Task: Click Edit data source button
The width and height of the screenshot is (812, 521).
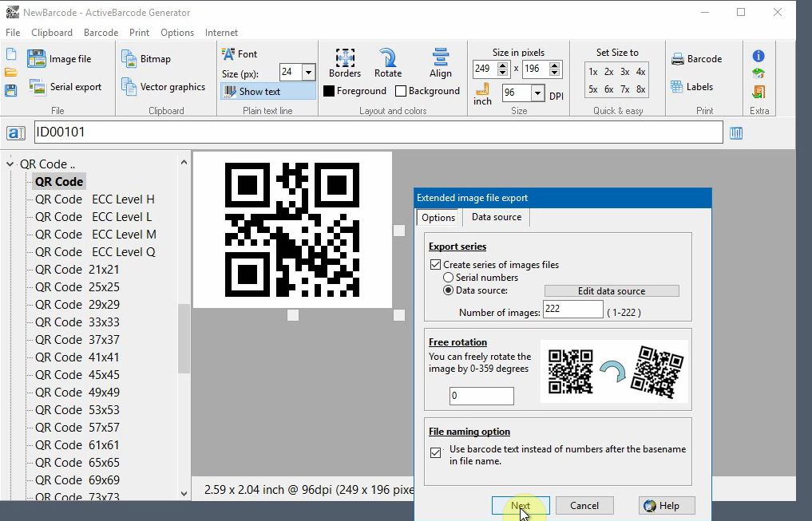Action: [612, 290]
